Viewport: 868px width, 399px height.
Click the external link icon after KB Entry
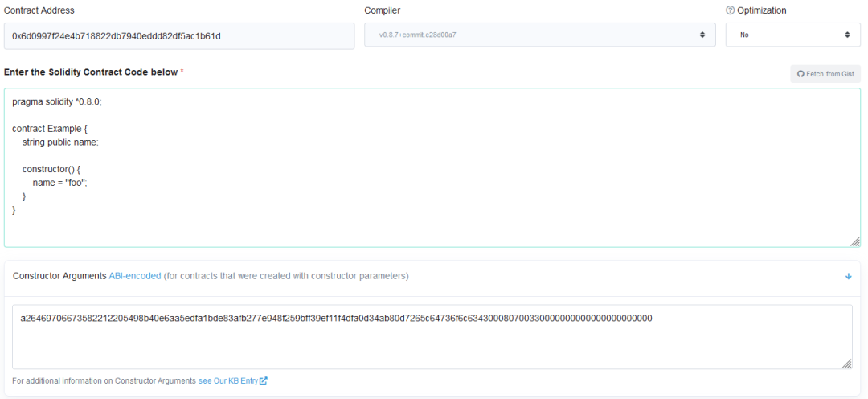pyautogui.click(x=264, y=380)
